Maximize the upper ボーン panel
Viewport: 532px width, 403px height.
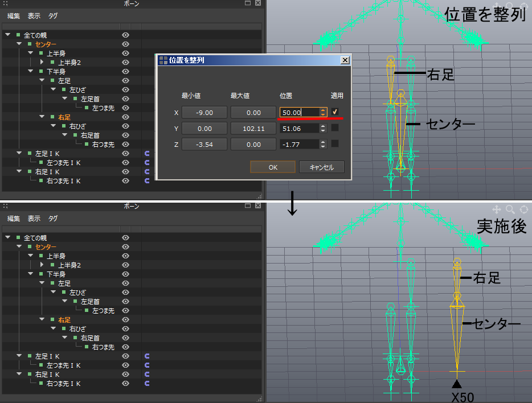tap(248, 3)
